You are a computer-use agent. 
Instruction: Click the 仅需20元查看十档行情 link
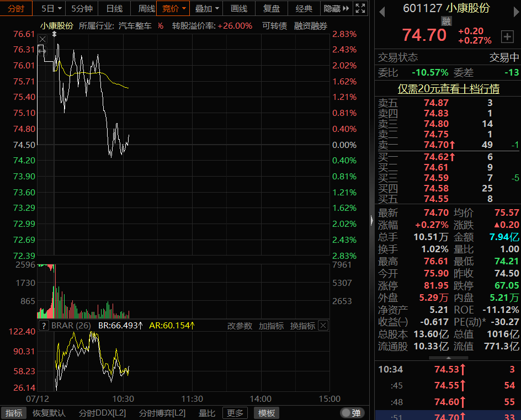[449, 89]
